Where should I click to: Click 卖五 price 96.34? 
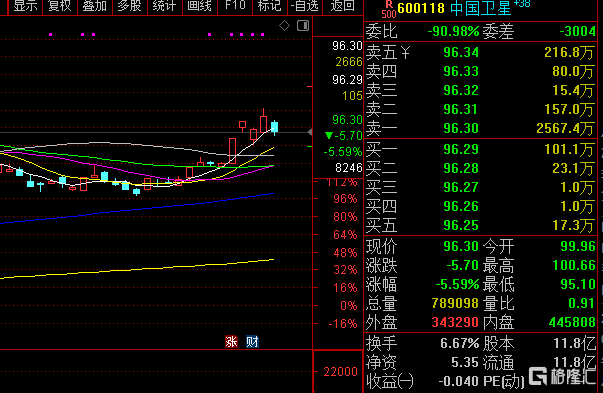point(461,52)
